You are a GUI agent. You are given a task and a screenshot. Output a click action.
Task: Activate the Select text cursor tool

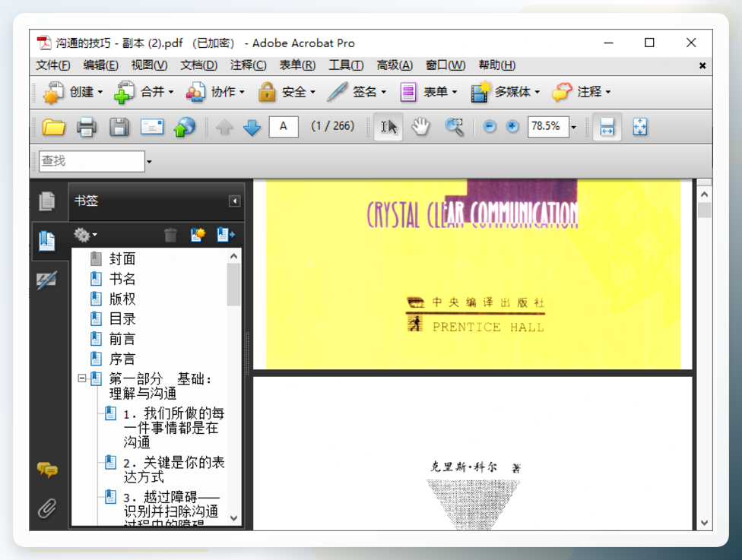click(x=388, y=127)
